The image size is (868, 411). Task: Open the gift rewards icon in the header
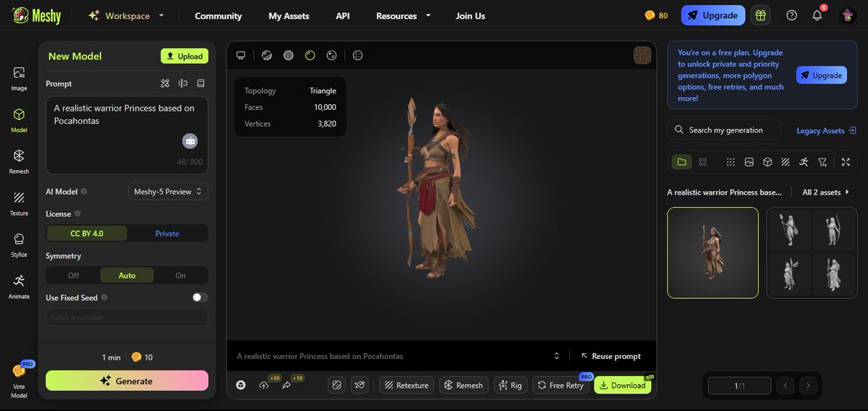tap(759, 15)
